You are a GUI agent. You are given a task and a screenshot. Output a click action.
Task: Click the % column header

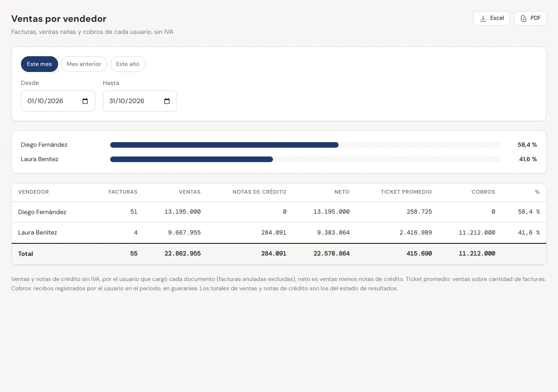(x=537, y=192)
